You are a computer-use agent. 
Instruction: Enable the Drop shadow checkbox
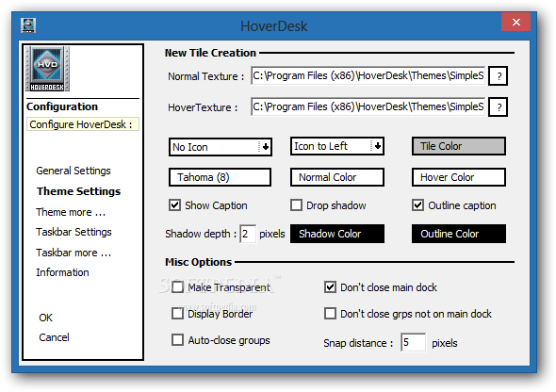coord(296,205)
